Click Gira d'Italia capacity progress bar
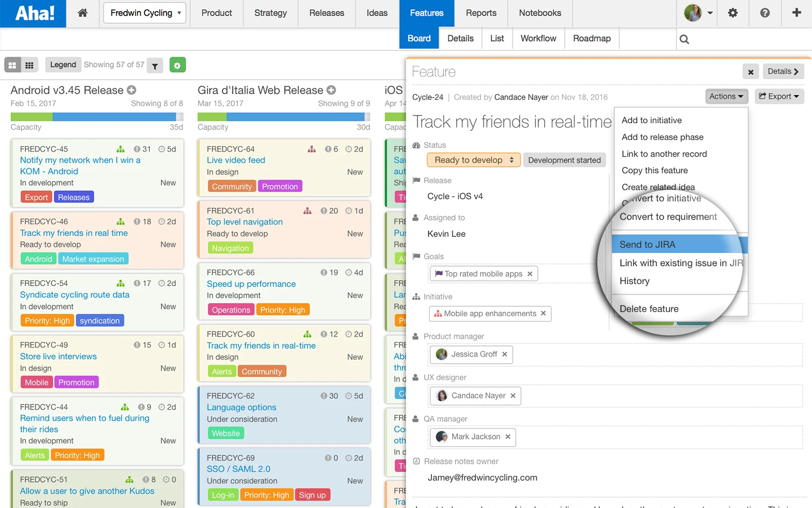Viewport: 812px width, 508px height. (284, 117)
